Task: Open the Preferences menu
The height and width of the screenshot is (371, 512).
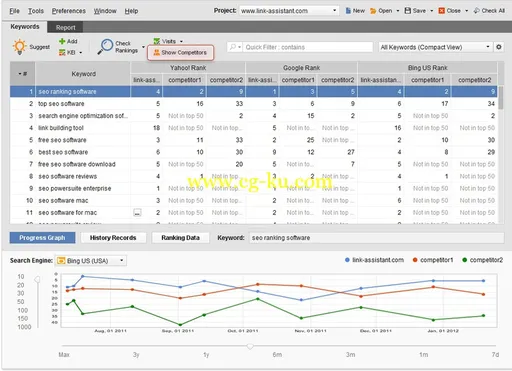Action: tap(68, 11)
